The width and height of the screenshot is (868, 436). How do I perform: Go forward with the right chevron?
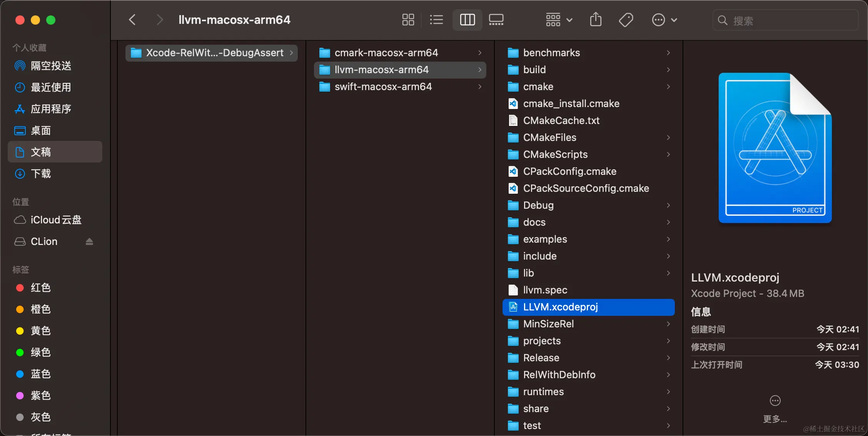[160, 20]
